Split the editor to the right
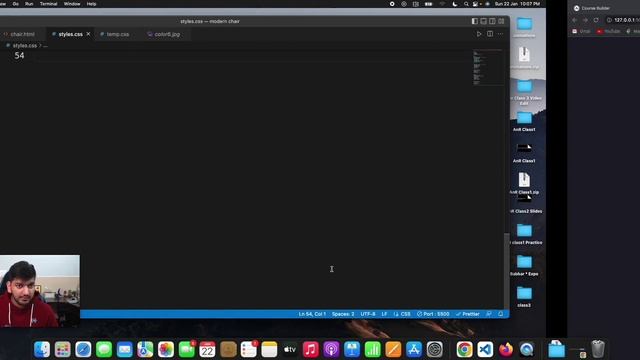This screenshot has height=360, width=640. point(490,34)
